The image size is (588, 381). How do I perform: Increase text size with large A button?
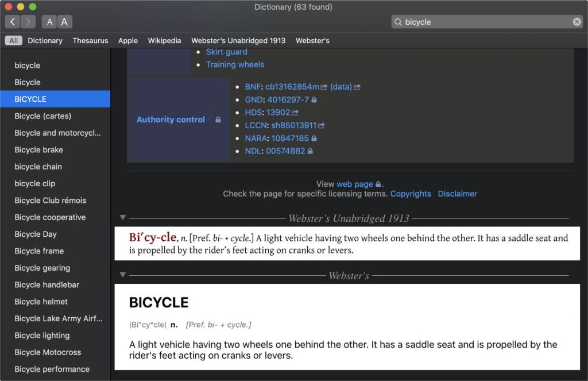coord(64,22)
